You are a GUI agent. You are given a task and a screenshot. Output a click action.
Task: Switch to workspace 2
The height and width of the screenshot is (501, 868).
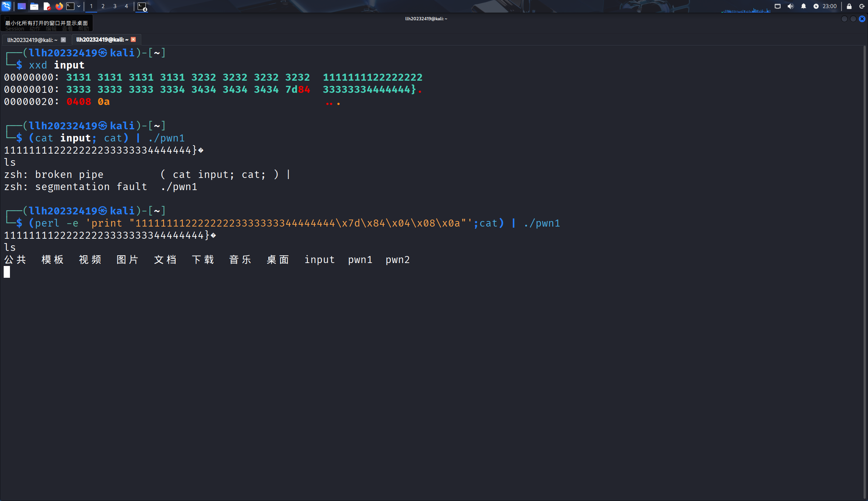103,6
